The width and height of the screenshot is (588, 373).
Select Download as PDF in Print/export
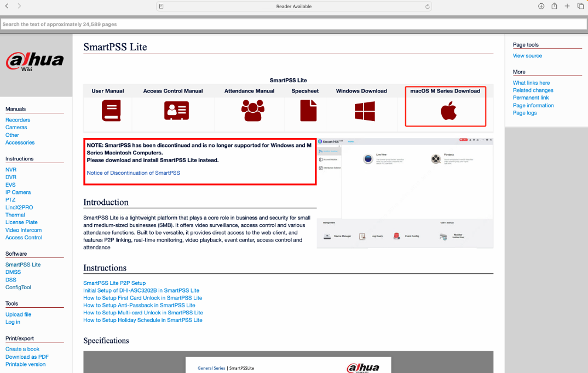click(x=27, y=357)
